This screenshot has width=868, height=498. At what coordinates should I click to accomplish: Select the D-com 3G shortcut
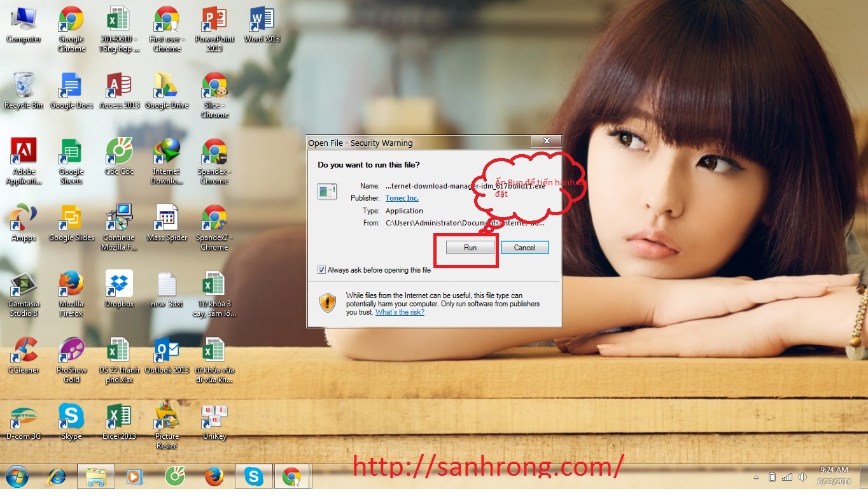24,422
